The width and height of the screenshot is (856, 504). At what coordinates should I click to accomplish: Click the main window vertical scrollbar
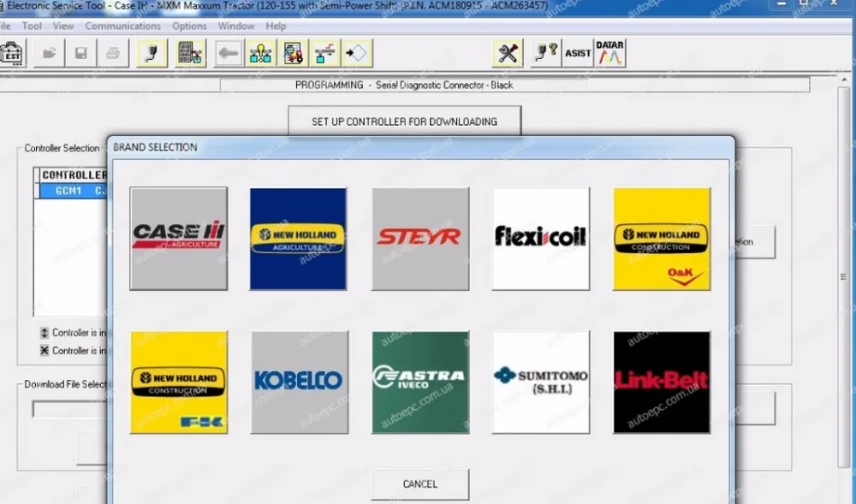[x=844, y=278]
